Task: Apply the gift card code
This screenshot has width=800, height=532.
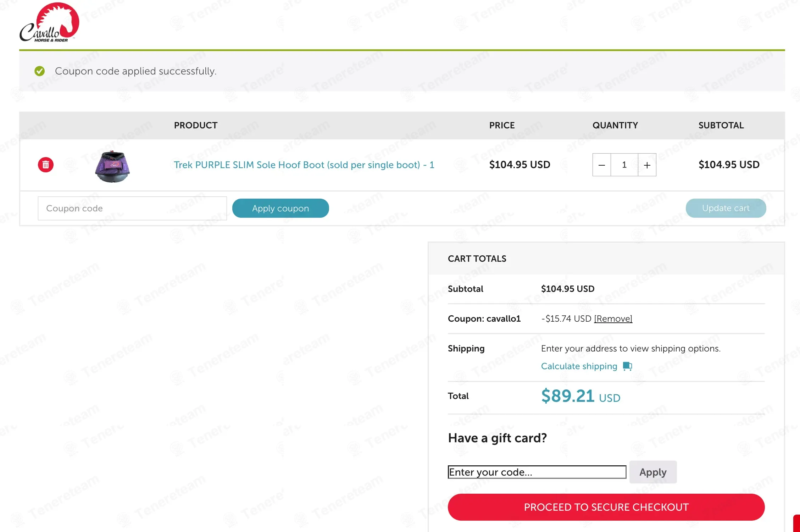Action: click(653, 472)
